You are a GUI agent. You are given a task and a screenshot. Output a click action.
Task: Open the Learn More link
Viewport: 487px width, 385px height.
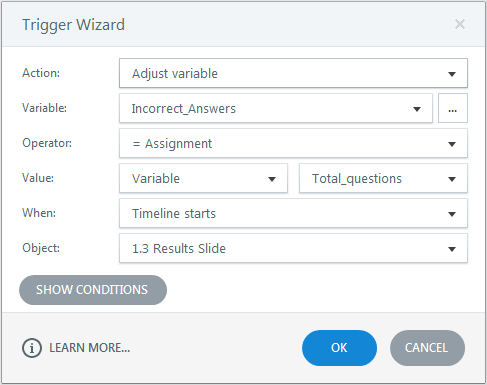(89, 348)
